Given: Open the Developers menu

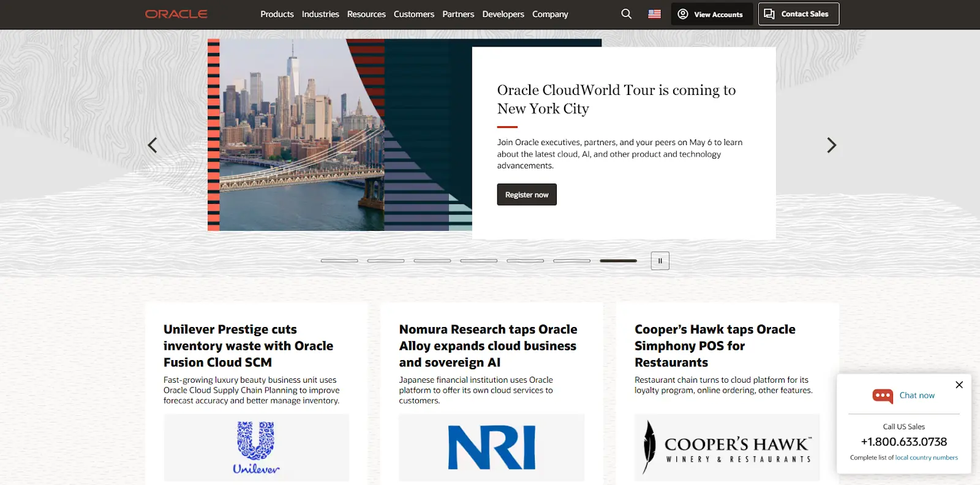Looking at the screenshot, I should pos(503,14).
